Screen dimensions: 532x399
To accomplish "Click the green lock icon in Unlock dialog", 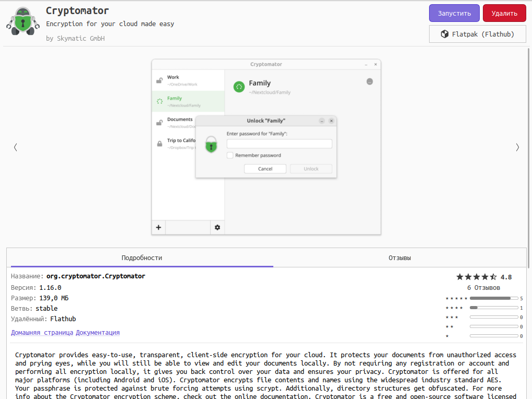I will click(x=211, y=145).
